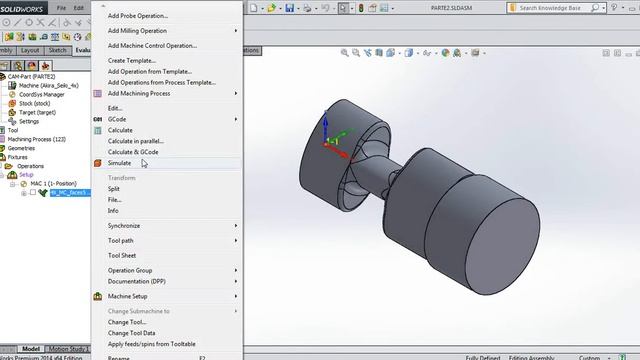This screenshot has height=360, width=640.
Task: Click the Machine (Akira_Seiki) icon in tree
Action: (x=12, y=85)
